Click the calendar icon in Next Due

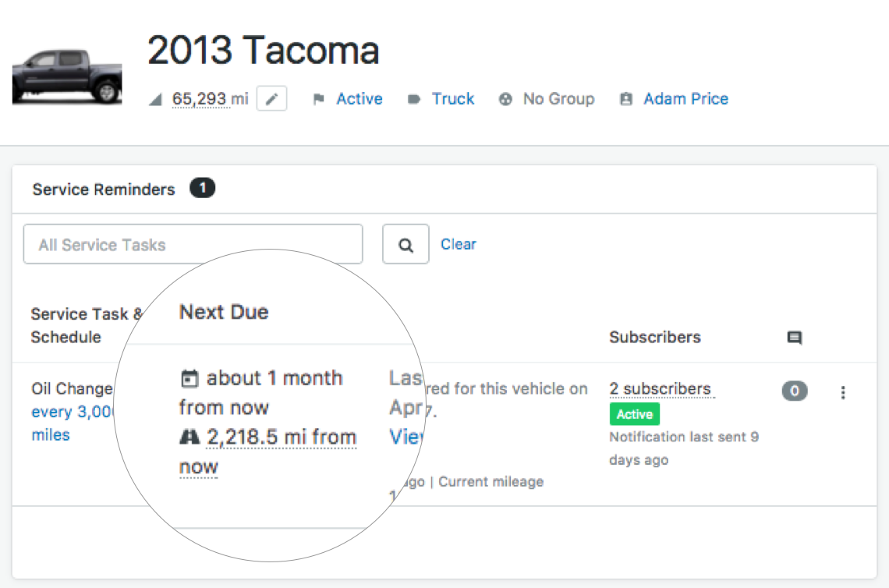pos(189,379)
